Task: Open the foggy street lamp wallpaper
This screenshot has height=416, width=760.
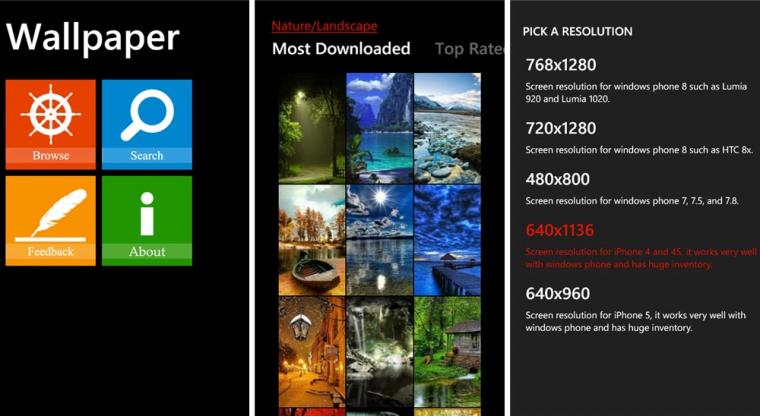Action: pos(312,128)
